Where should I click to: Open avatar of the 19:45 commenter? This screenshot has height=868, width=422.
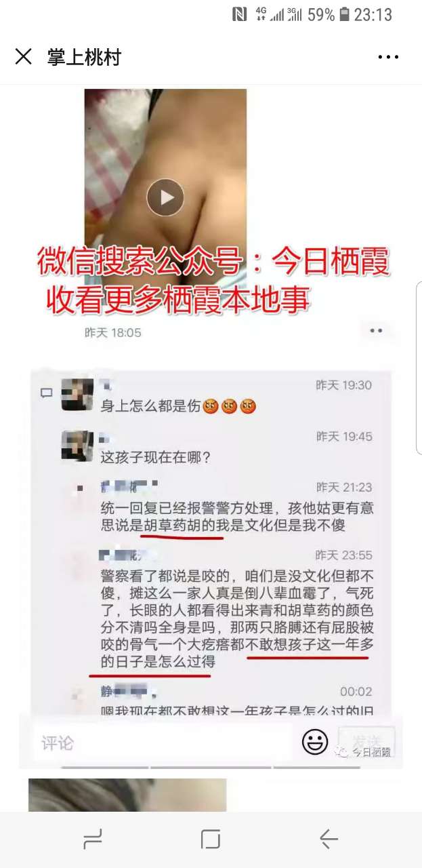[77, 446]
